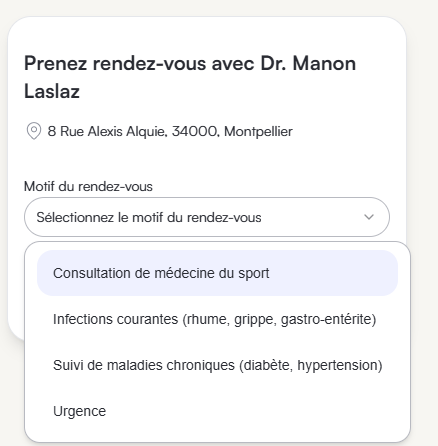Open the Motif du rendez-vous combo box

point(207,217)
